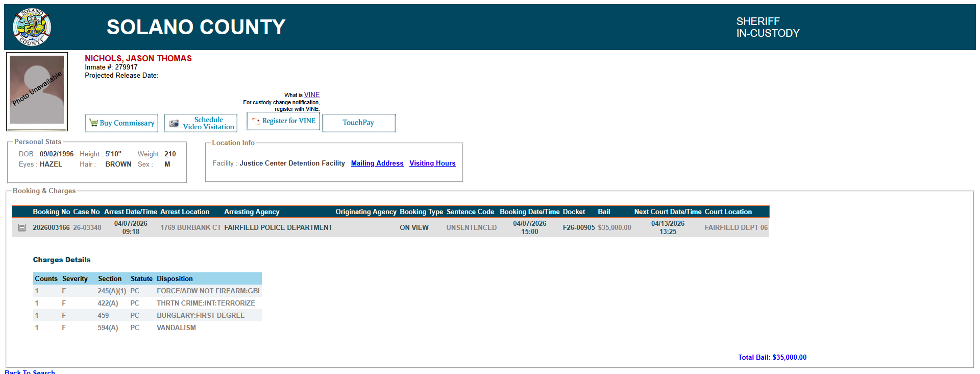980x374 pixels.
Task: Open the Mailing Address link
Action: tap(377, 163)
